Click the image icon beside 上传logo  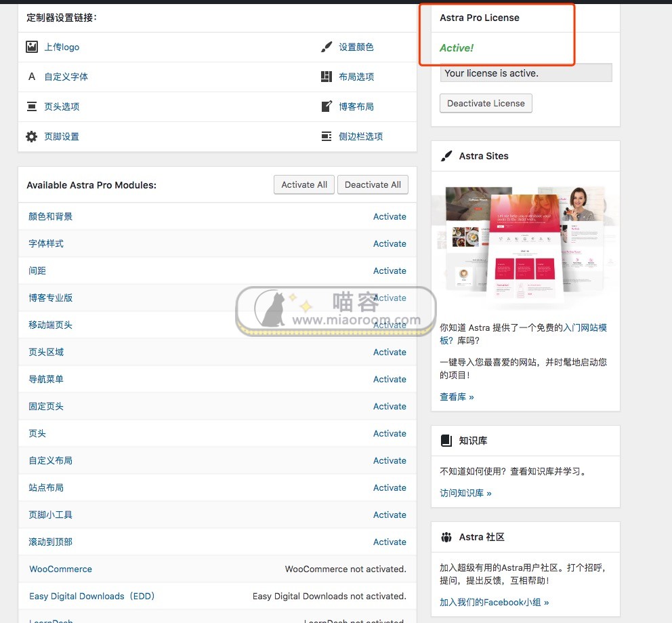tap(32, 47)
